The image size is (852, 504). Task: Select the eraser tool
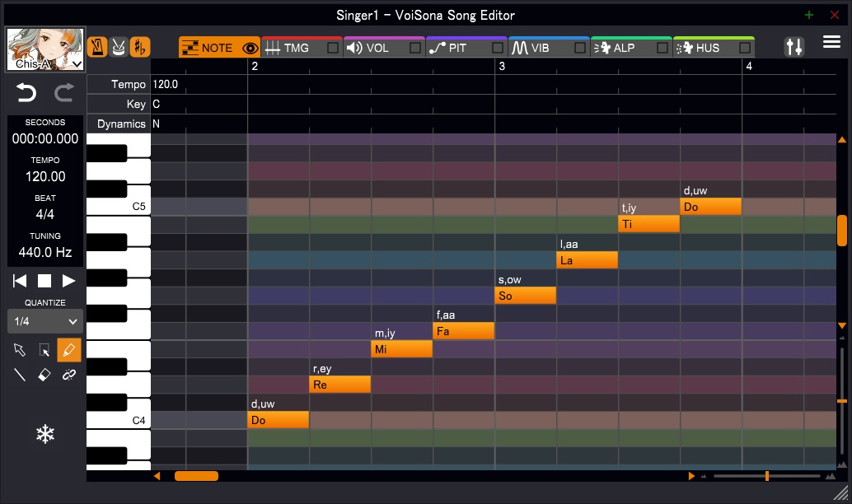pos(44,374)
